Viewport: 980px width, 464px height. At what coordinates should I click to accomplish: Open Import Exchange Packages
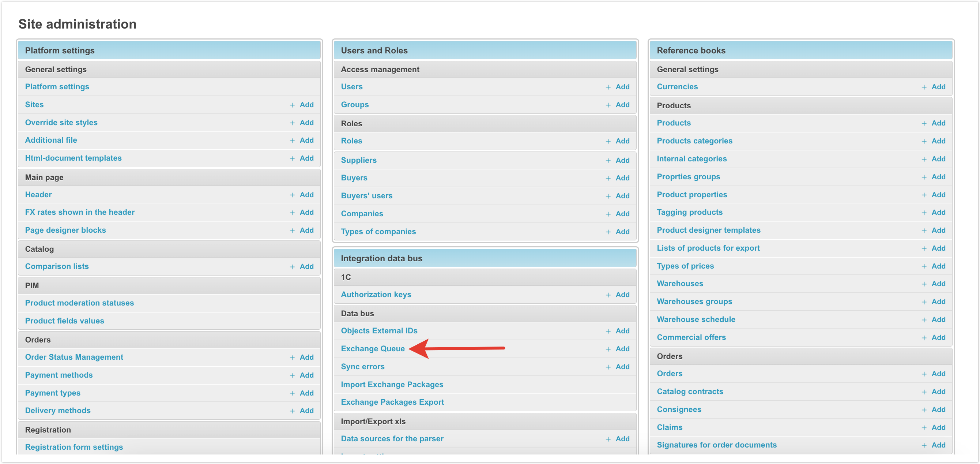click(392, 385)
